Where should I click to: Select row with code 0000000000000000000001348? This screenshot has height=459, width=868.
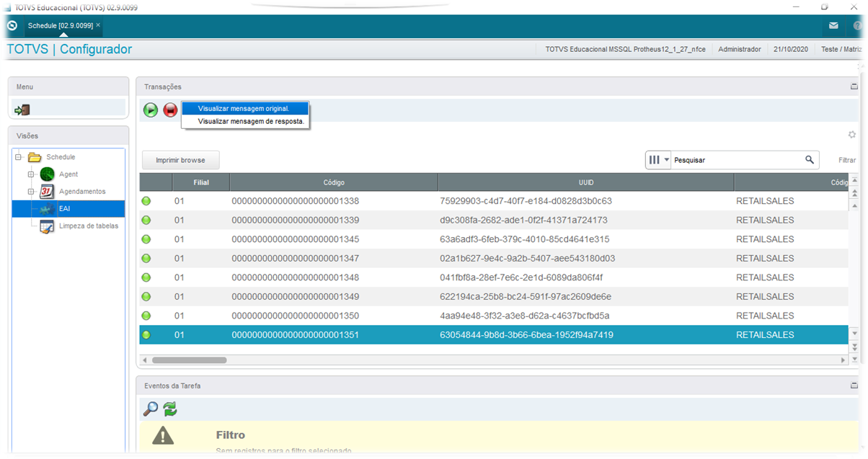click(494, 277)
